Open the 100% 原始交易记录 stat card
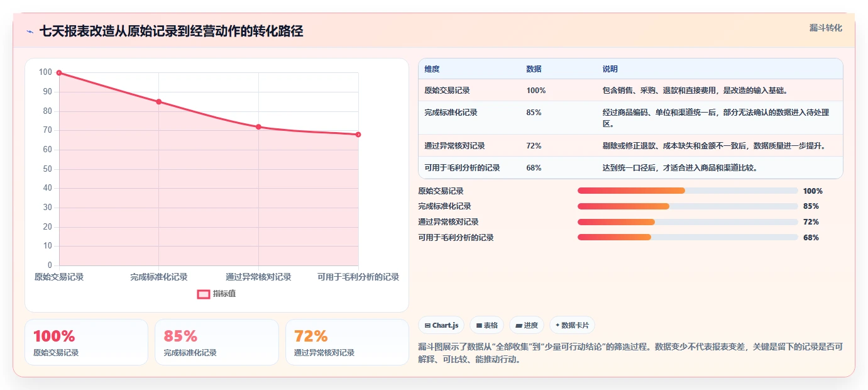This screenshot has width=868, height=390. coord(86,342)
